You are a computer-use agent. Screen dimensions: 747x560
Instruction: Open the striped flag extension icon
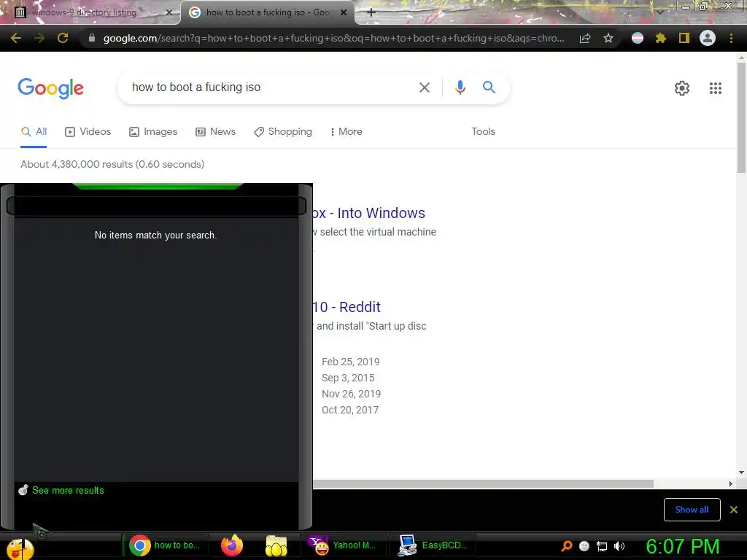[x=638, y=38]
